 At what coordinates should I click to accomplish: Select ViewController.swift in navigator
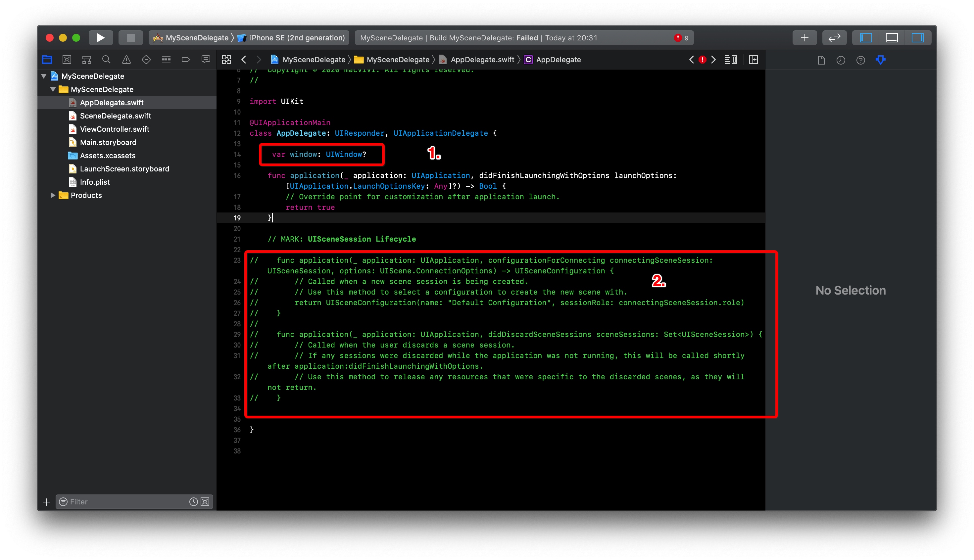click(115, 129)
